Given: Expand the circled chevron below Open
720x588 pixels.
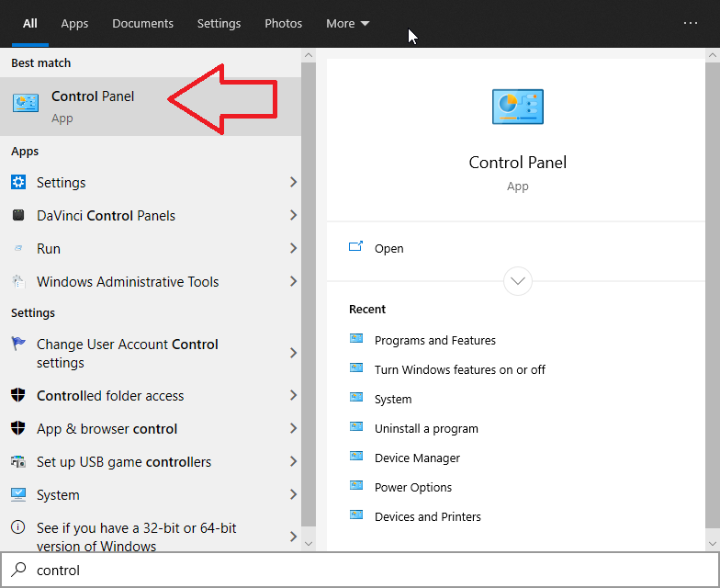Looking at the screenshot, I should pyautogui.click(x=518, y=281).
